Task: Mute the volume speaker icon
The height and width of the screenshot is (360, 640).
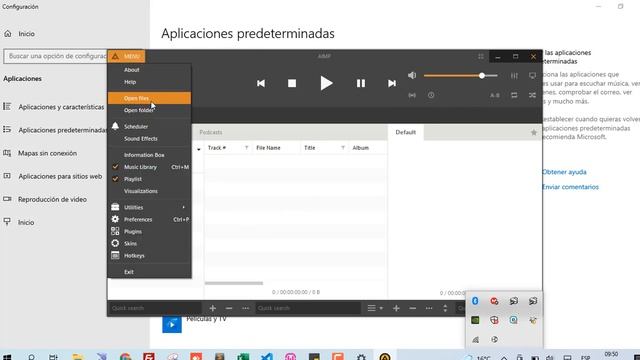Action: pos(412,76)
